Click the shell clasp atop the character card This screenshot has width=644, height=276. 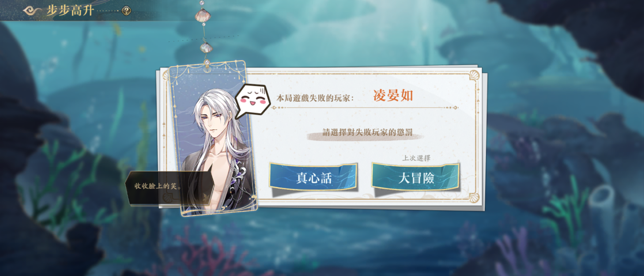click(207, 66)
